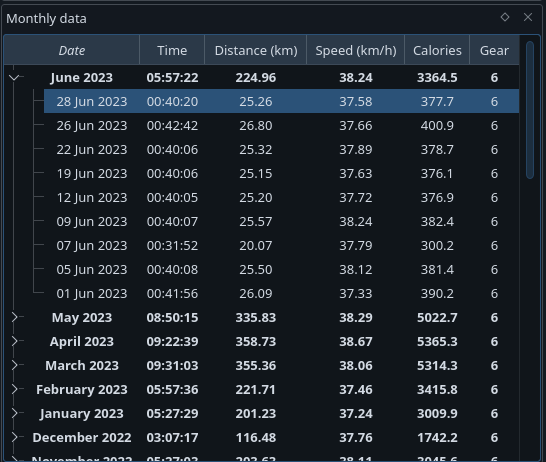
Task: Click the distance value 26.80
Action: click(x=256, y=125)
